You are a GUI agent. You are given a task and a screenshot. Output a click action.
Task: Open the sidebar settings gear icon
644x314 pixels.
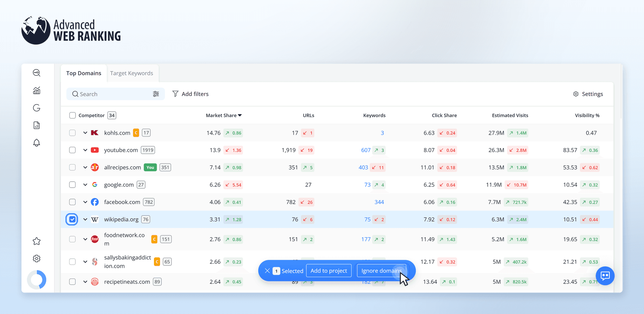point(37,258)
